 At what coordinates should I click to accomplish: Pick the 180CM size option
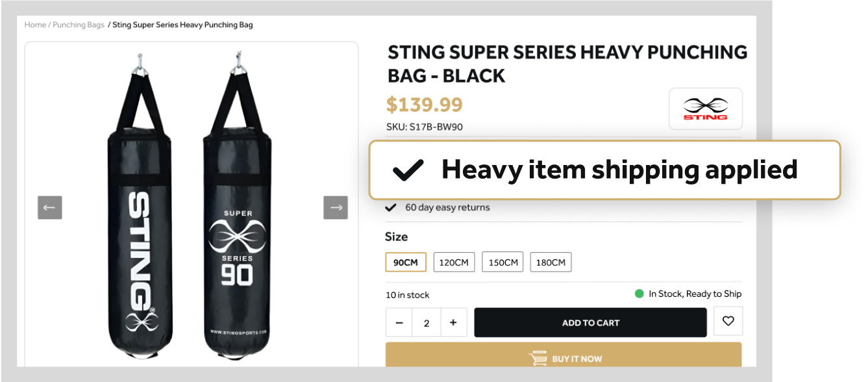coord(551,262)
